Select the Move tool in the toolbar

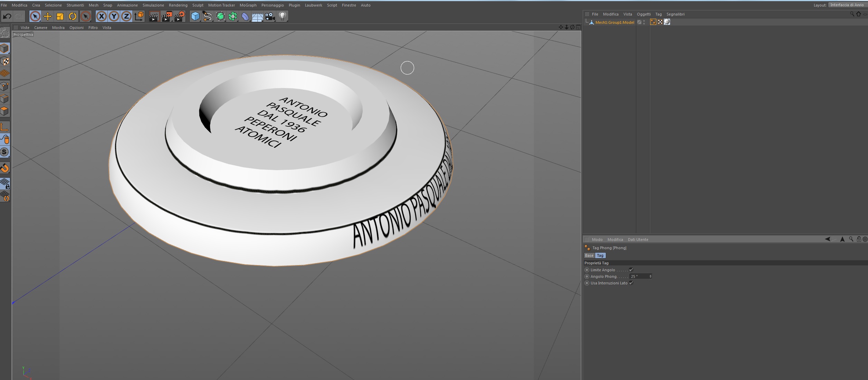pyautogui.click(x=48, y=16)
